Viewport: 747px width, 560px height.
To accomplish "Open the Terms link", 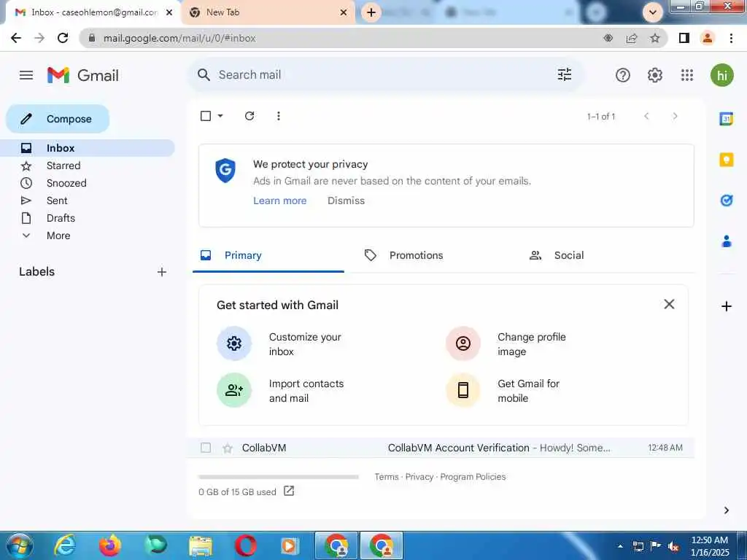I will click(387, 477).
